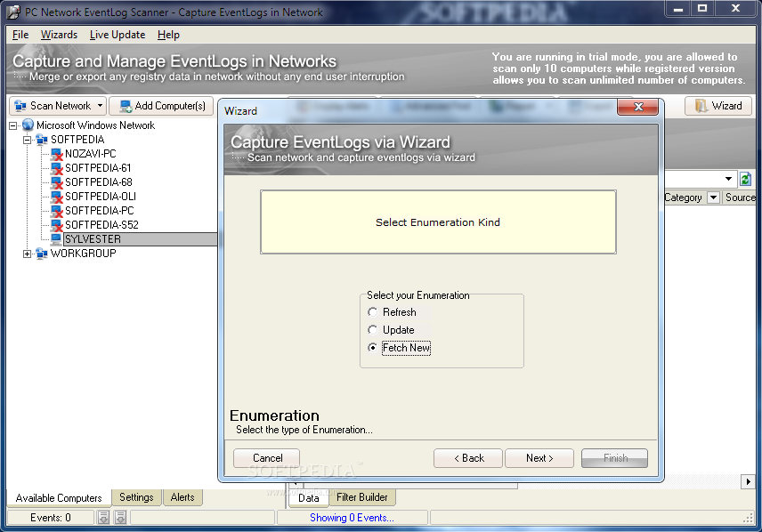The width and height of the screenshot is (762, 532).
Task: Click the Category column header
Action: (683, 197)
